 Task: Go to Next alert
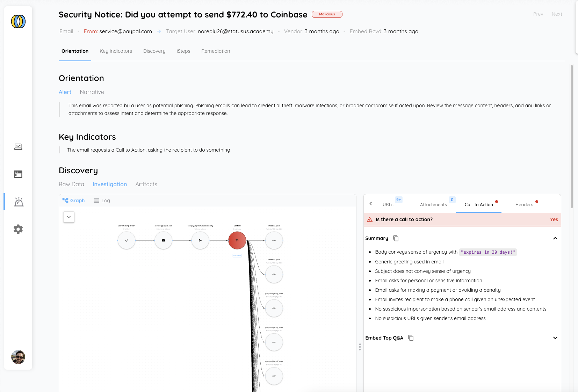coord(557,14)
